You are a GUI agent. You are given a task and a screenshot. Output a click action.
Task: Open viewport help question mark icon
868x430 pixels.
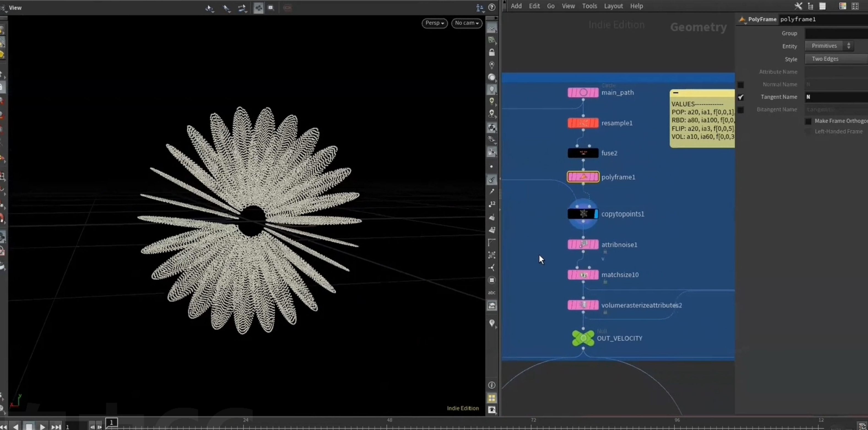(492, 7)
